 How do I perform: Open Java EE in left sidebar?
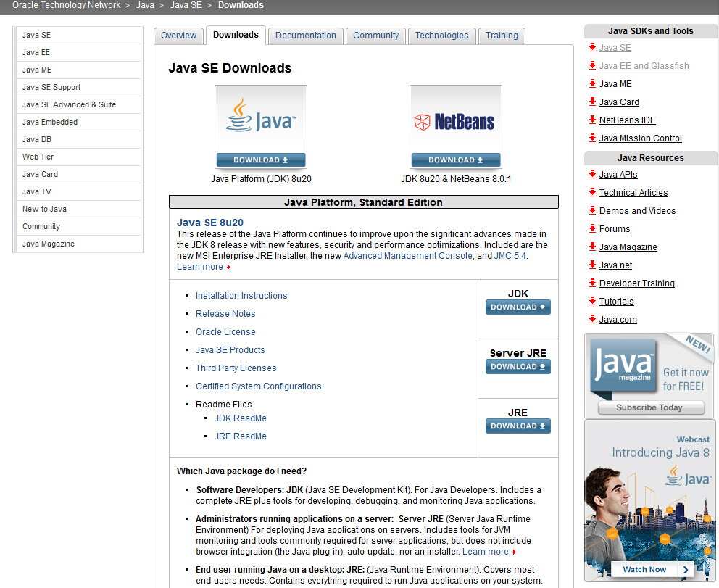click(x=78, y=52)
